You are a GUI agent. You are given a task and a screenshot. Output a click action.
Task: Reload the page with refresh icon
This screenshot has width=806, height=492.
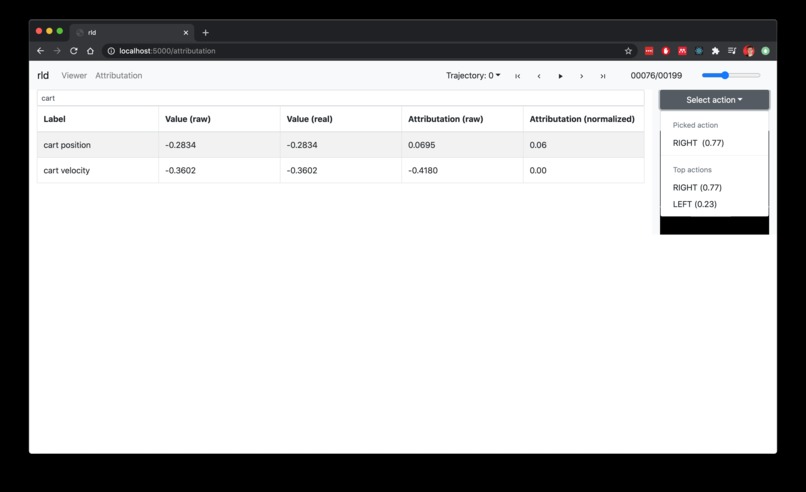tap(74, 51)
